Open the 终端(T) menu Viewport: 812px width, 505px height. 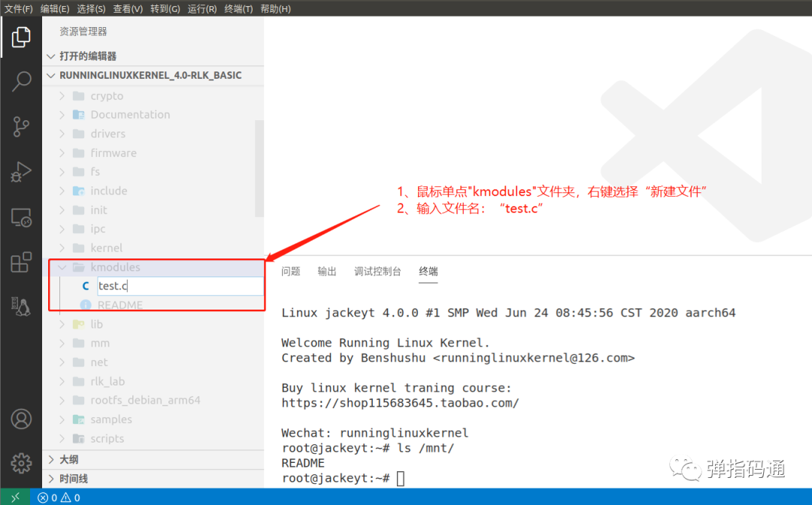click(239, 9)
